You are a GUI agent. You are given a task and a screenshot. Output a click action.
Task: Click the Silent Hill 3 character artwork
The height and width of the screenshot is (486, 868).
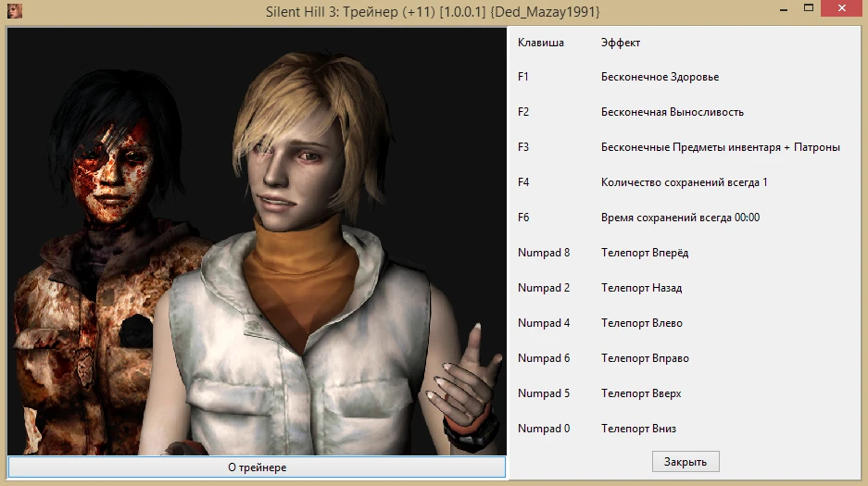(x=257, y=241)
